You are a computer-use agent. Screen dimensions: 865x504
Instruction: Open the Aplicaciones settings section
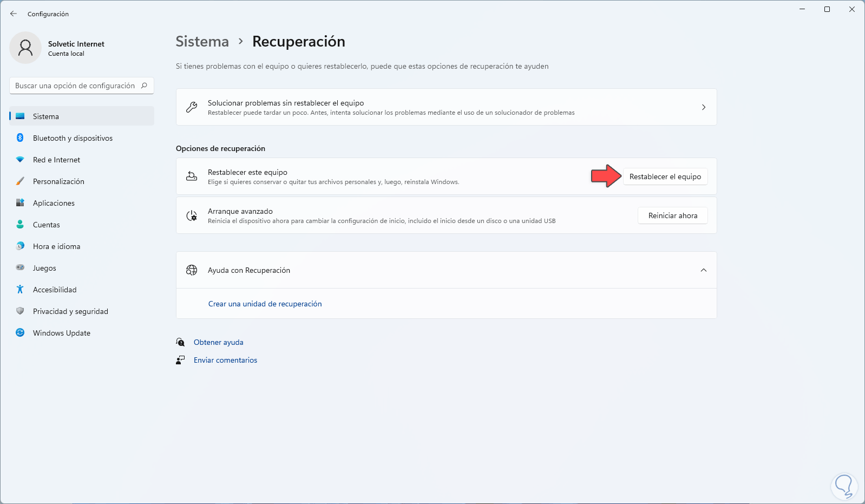coord(54,203)
